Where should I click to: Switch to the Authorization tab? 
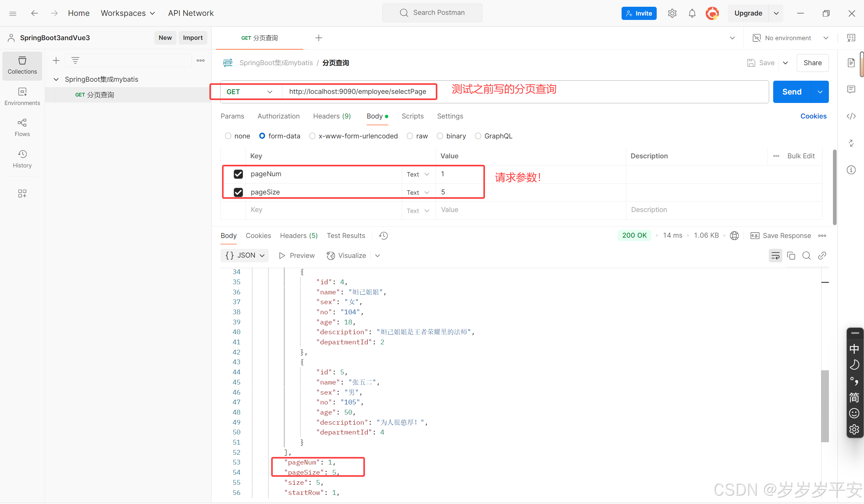(x=279, y=116)
